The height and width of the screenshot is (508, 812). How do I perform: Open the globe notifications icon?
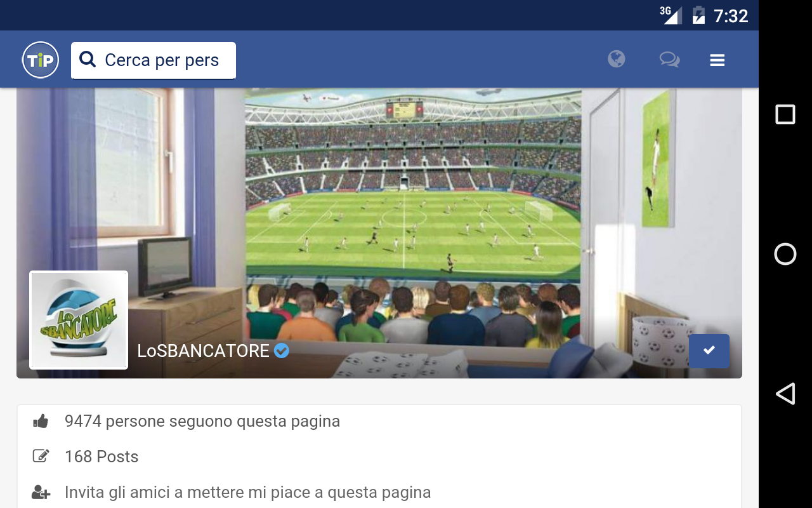616,60
